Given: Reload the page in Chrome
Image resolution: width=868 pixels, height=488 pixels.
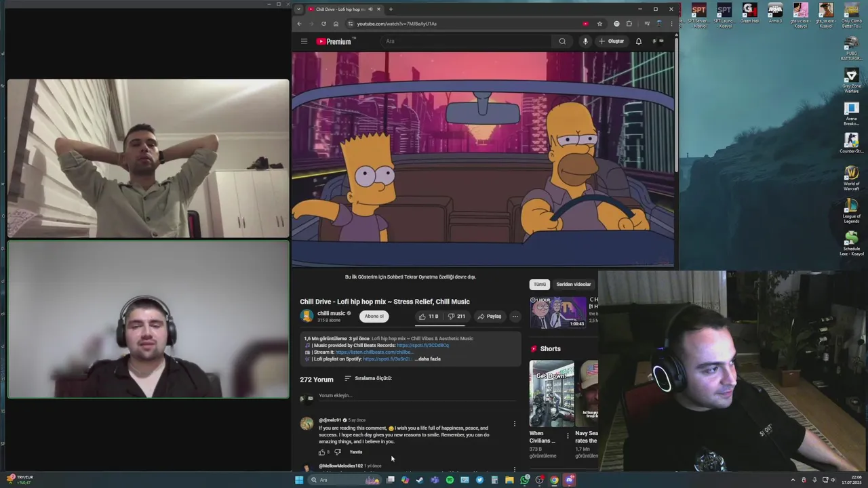Looking at the screenshot, I should tap(323, 24).
